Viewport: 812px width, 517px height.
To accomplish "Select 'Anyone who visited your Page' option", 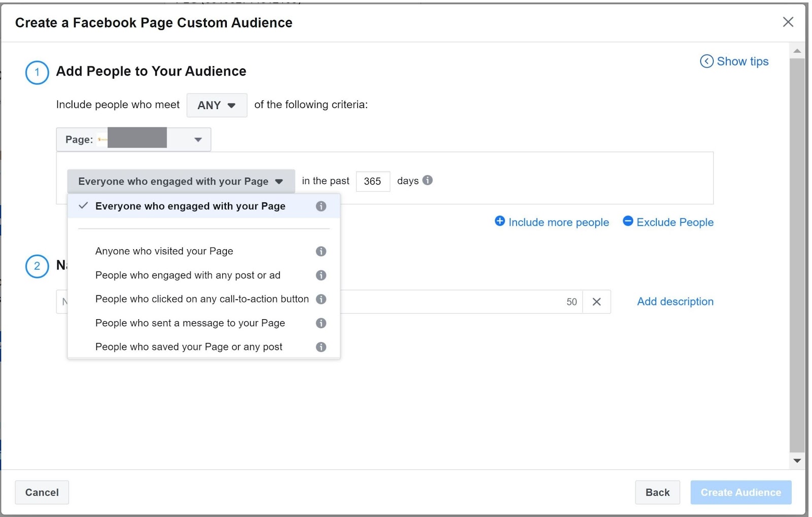I will [x=164, y=251].
